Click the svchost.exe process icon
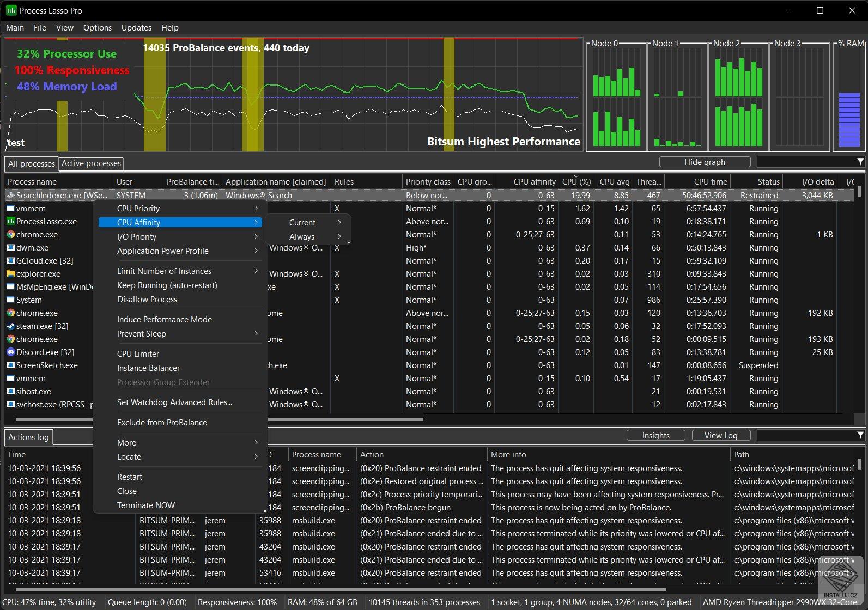This screenshot has width=868, height=610. point(10,404)
